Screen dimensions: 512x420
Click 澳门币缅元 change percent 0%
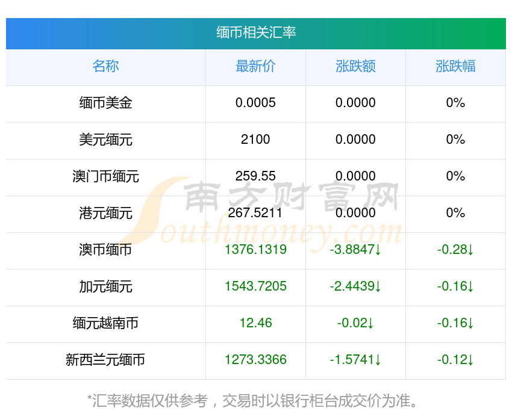pyautogui.click(x=455, y=176)
